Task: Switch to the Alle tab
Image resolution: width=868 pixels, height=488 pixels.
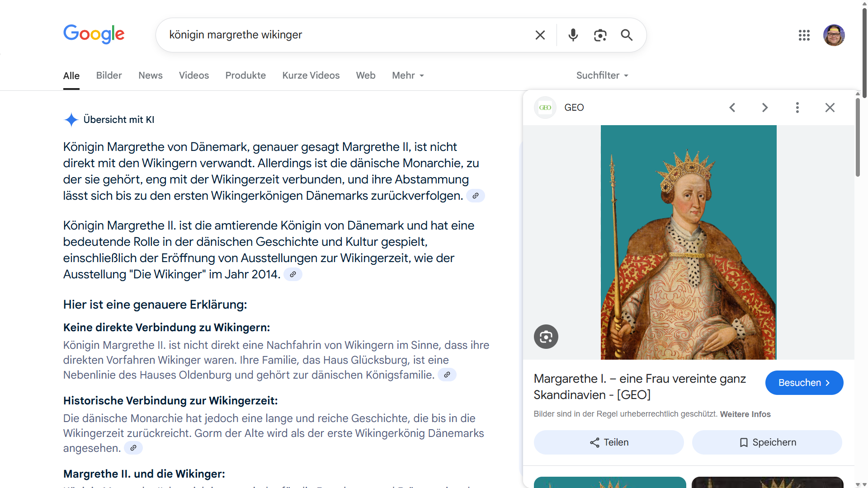Action: point(71,76)
